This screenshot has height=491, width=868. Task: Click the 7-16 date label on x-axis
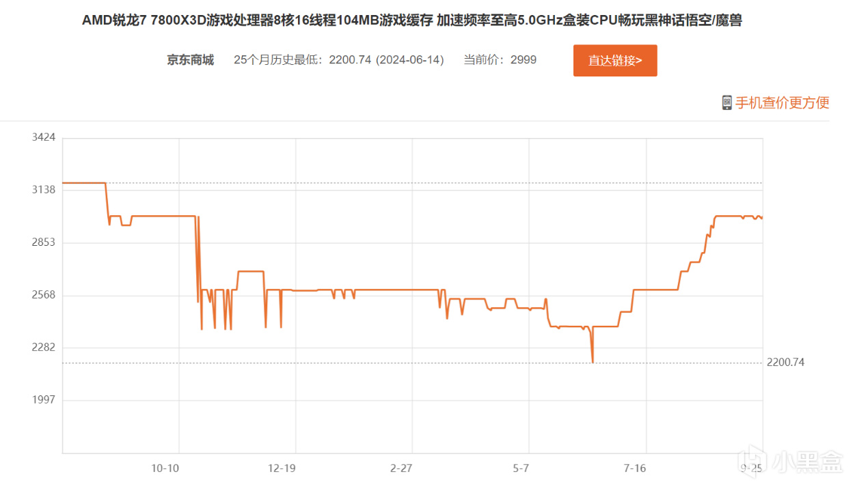pyautogui.click(x=635, y=468)
